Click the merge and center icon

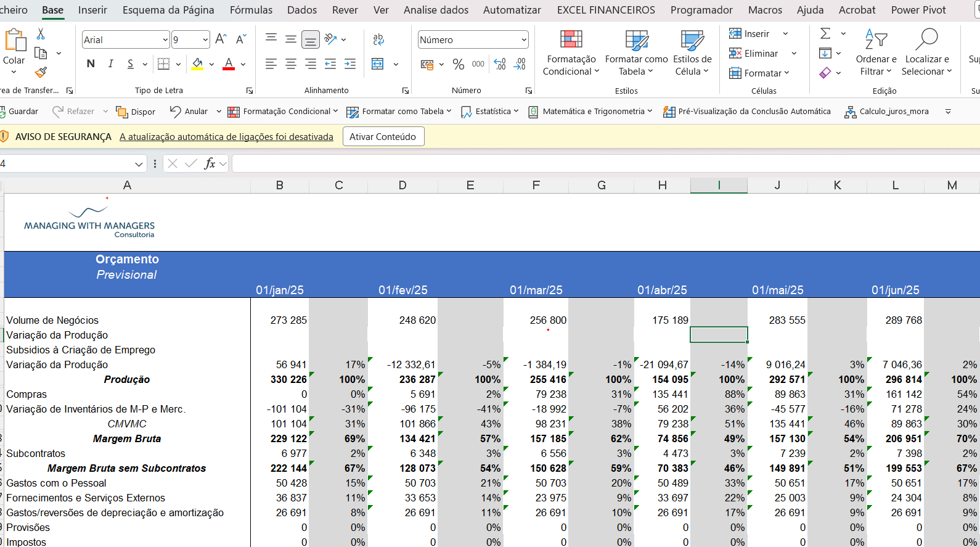pos(378,64)
